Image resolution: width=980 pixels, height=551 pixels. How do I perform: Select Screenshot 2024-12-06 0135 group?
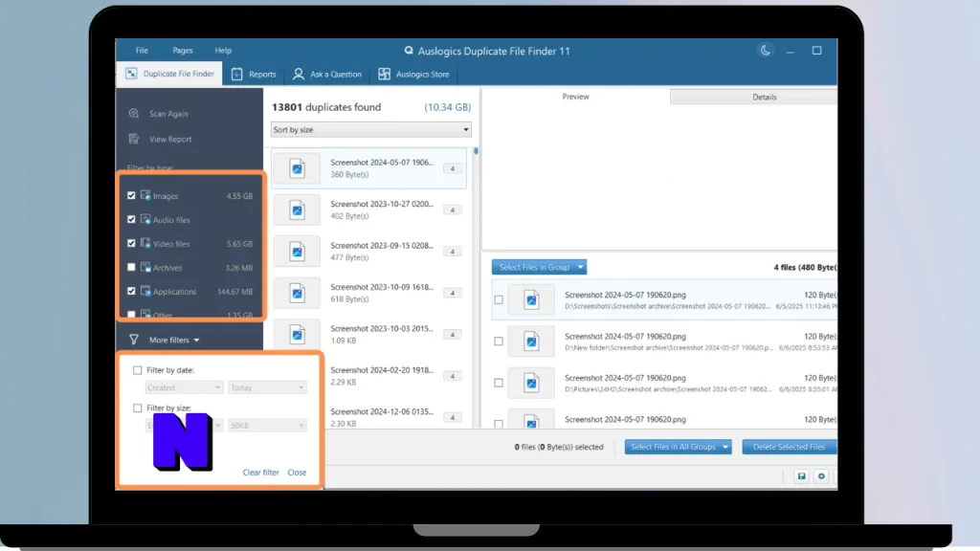click(x=368, y=417)
